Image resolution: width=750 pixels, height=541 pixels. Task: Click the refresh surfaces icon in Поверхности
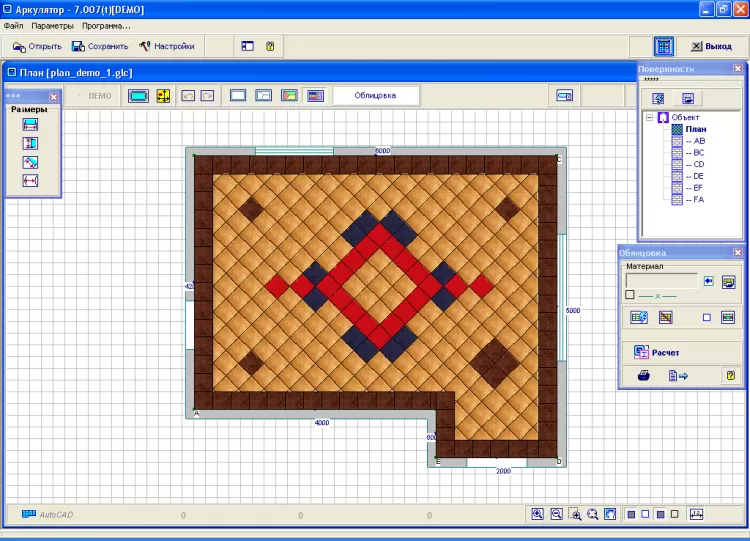[659, 99]
